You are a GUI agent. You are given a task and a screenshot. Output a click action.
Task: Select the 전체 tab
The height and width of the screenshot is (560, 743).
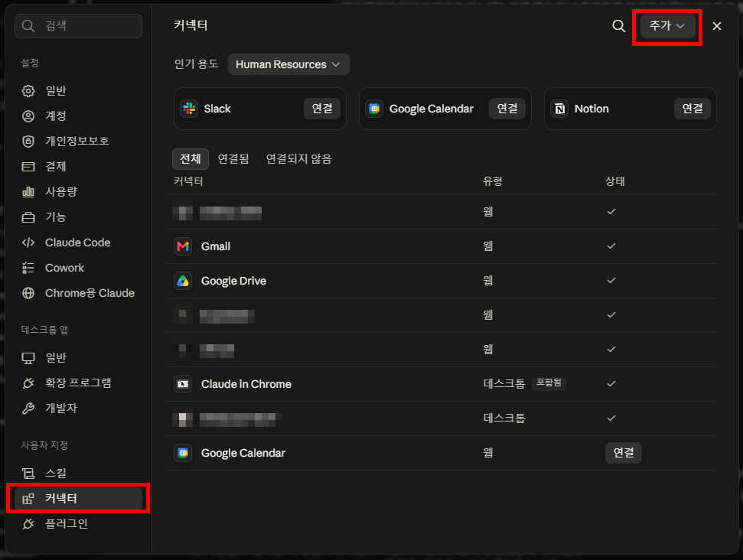(x=191, y=158)
